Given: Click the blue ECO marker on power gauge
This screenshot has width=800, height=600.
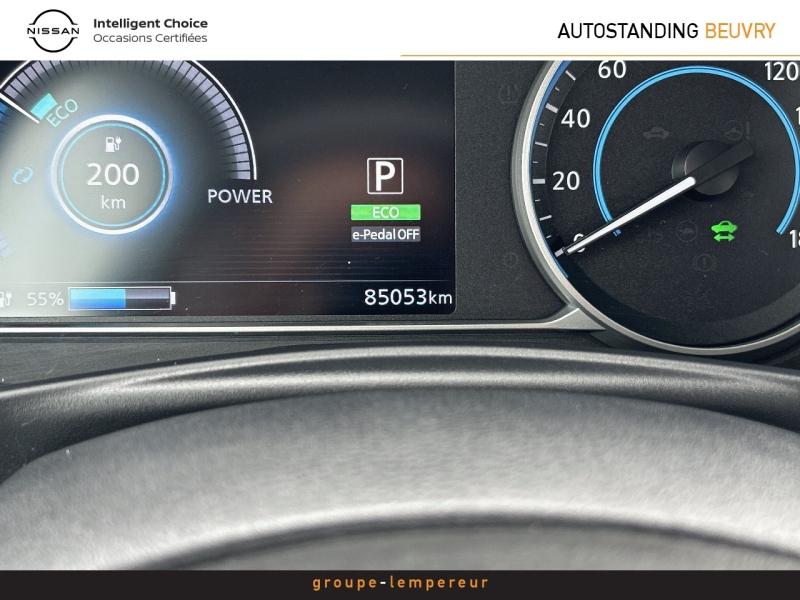Looking at the screenshot, I should (43, 105).
